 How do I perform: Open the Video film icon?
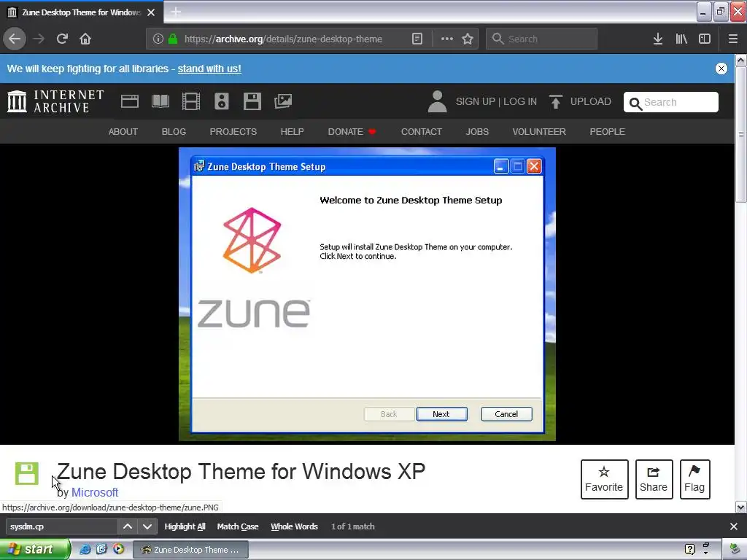point(191,101)
